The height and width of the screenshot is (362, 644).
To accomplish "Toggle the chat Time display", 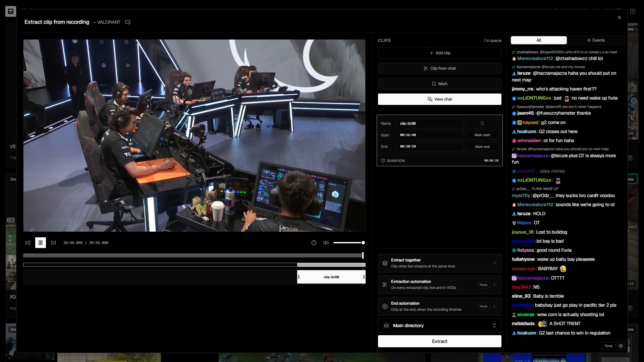I will tap(608, 346).
